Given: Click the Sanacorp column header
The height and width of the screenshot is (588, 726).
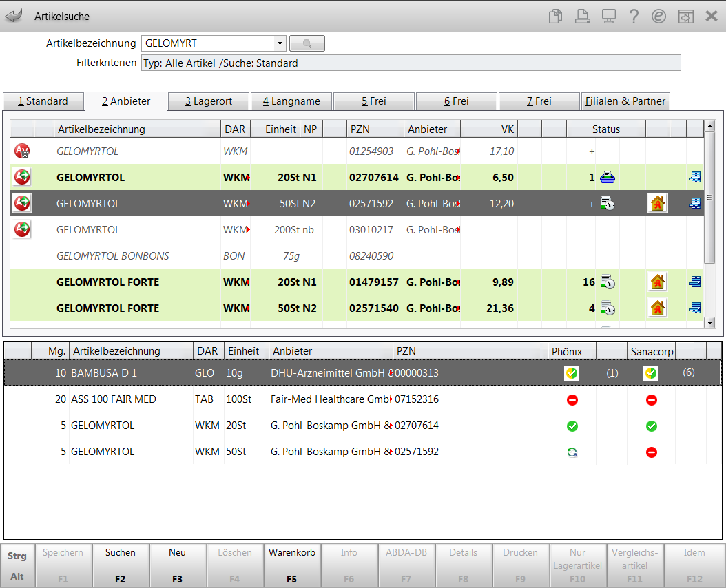Looking at the screenshot, I should point(652,351).
